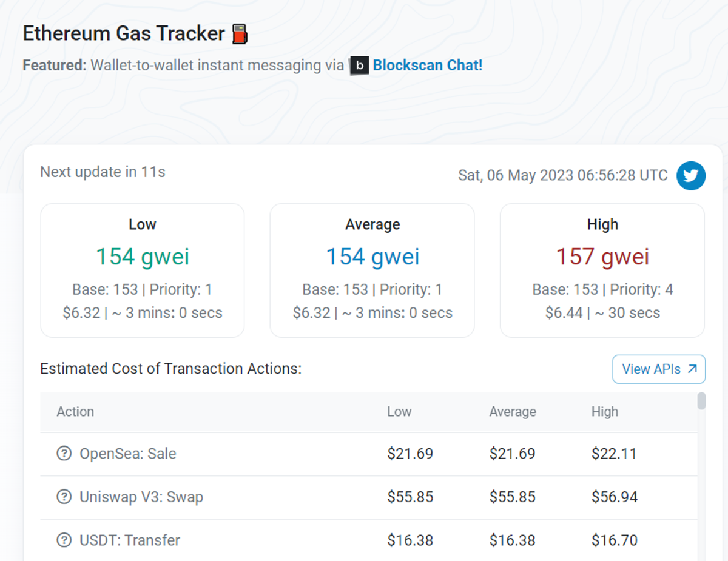Click help icon beside Uniswap V3: Swap
The width and height of the screenshot is (728, 561).
[x=64, y=497]
